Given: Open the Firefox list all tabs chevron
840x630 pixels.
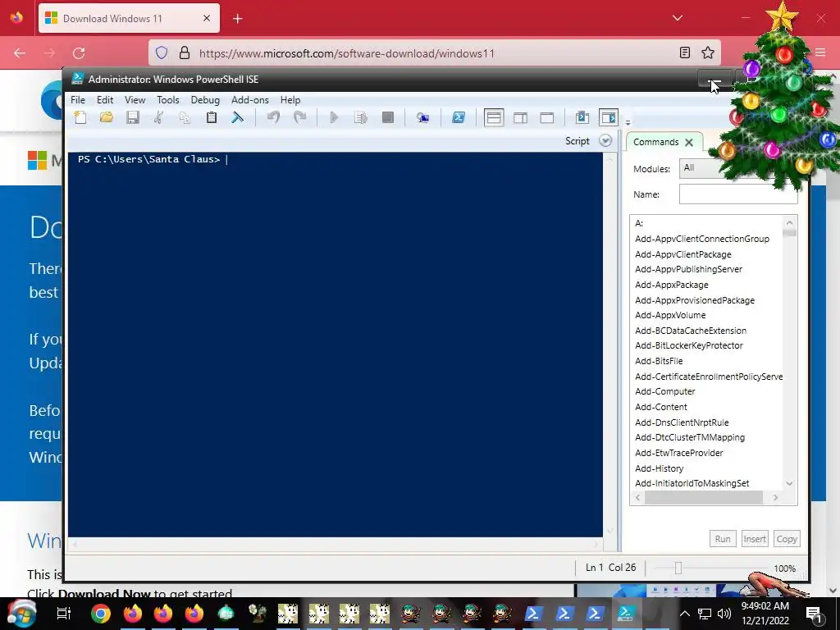Looking at the screenshot, I should click(x=678, y=18).
